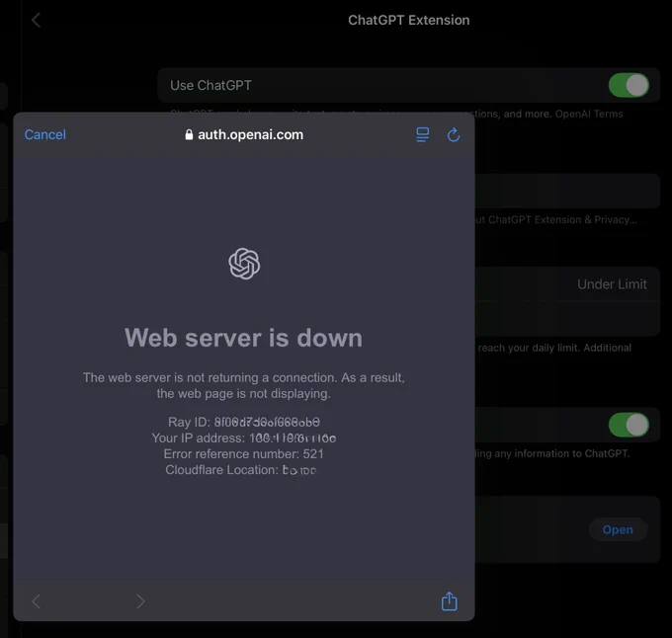The image size is (672, 638).
Task: Navigate back from ChatGPT Extension settings
Action: point(37,20)
